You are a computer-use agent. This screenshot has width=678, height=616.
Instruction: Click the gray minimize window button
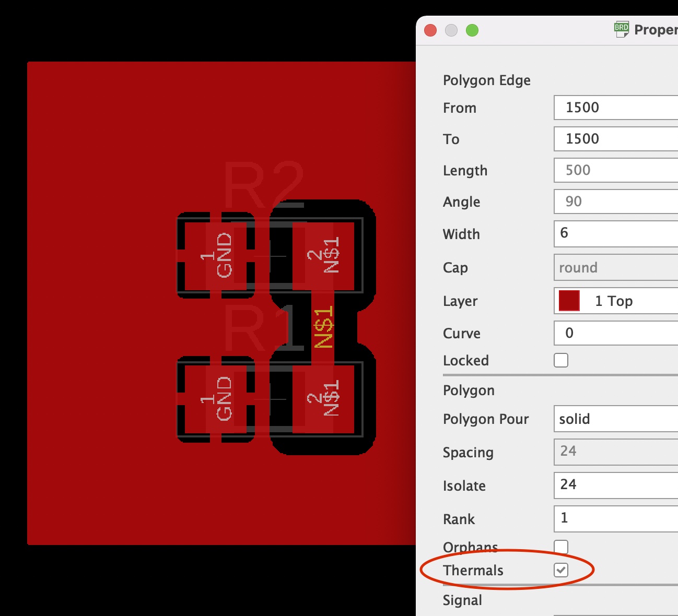pos(451,30)
